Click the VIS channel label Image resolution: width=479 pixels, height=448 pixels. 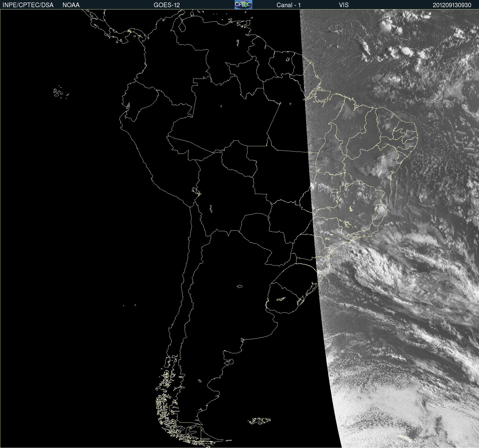(344, 5)
